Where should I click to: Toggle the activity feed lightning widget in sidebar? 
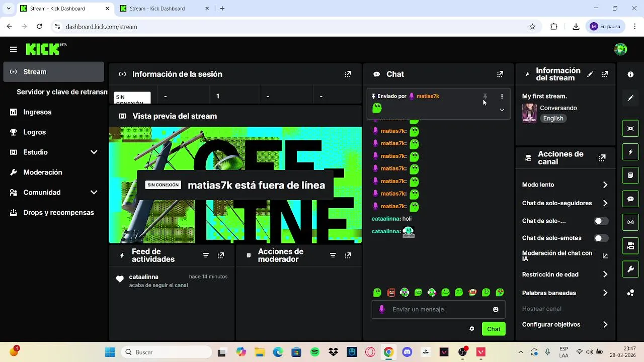pyautogui.click(x=630, y=152)
